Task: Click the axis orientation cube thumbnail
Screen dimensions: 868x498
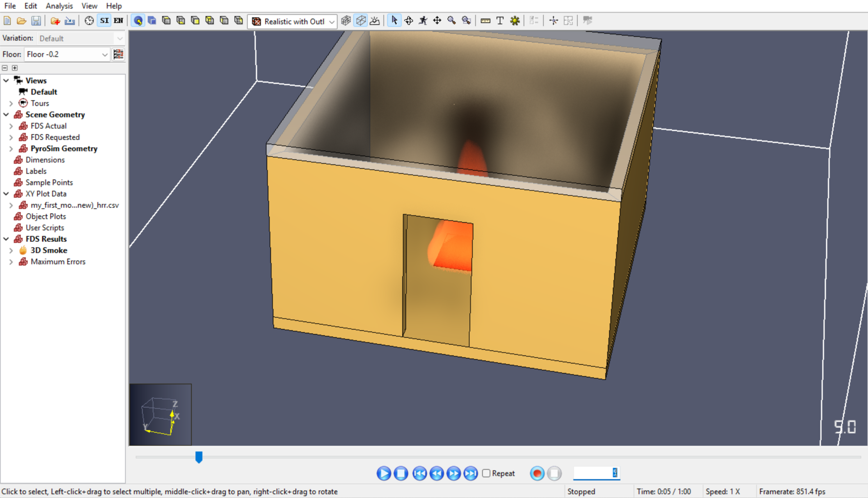Action: 160,415
